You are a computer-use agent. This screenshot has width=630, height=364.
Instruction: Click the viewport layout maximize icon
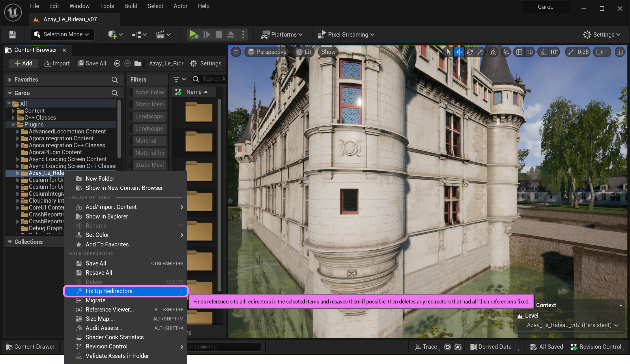click(620, 52)
